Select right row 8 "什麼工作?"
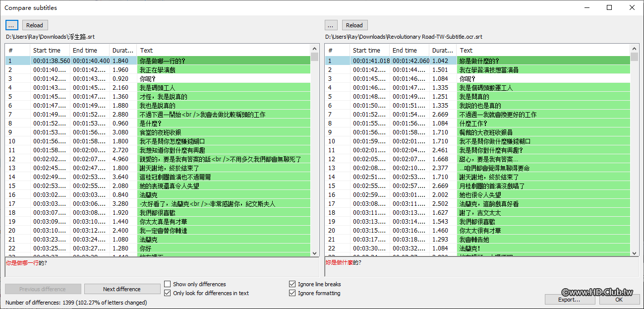 point(478,124)
